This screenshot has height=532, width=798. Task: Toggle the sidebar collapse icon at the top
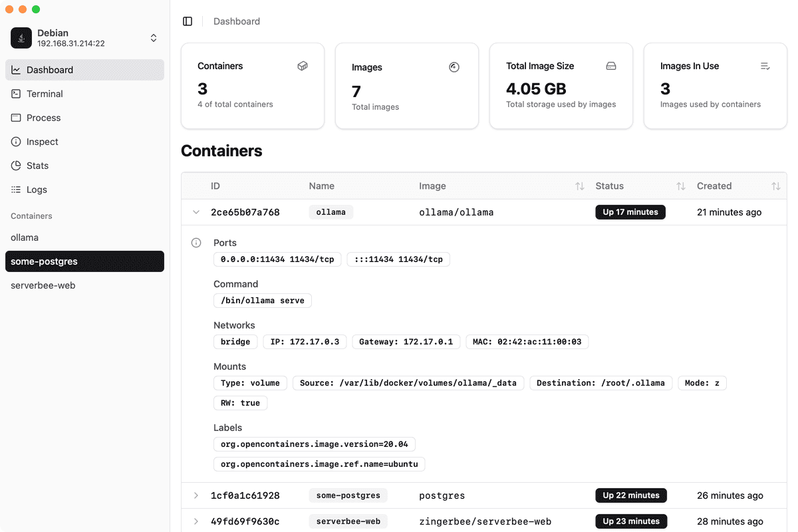click(188, 21)
